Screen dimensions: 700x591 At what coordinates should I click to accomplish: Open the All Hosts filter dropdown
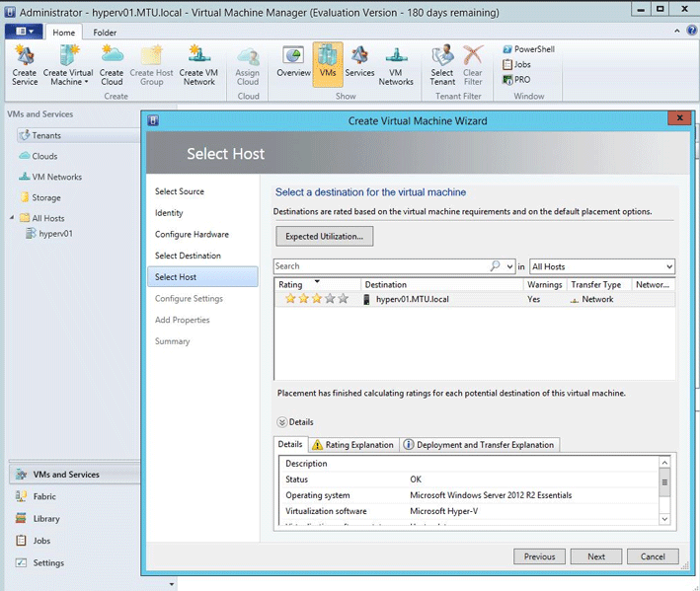pos(669,266)
